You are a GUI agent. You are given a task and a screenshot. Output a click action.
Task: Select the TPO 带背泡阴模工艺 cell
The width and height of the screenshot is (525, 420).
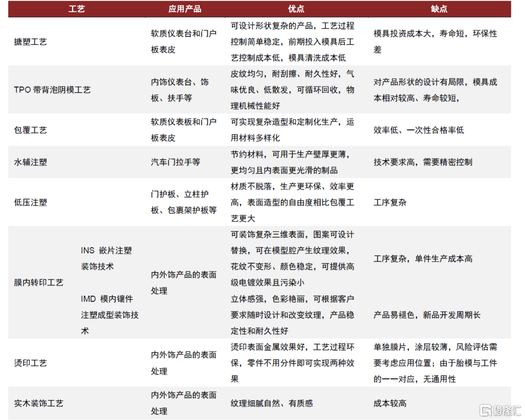[52, 90]
